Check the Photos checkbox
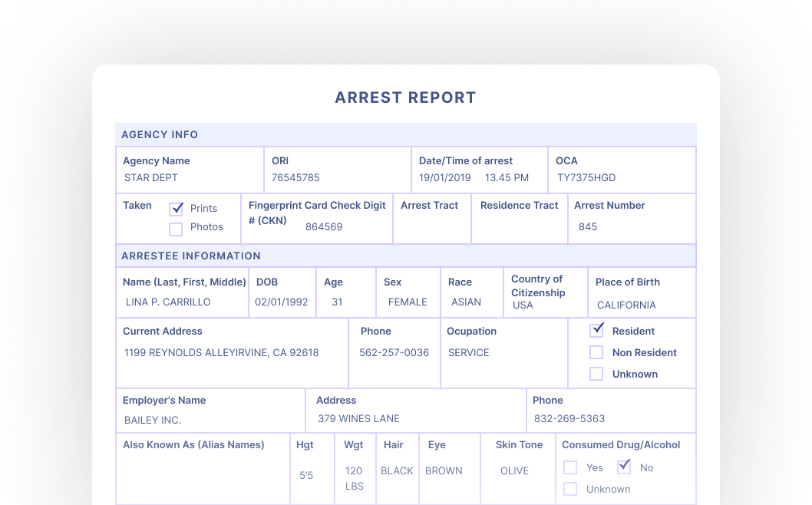 (176, 228)
